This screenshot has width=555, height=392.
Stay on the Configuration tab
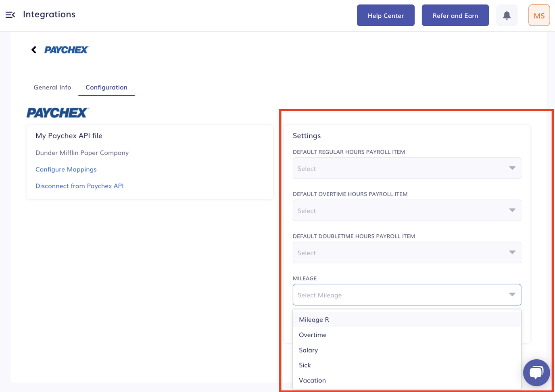(106, 87)
